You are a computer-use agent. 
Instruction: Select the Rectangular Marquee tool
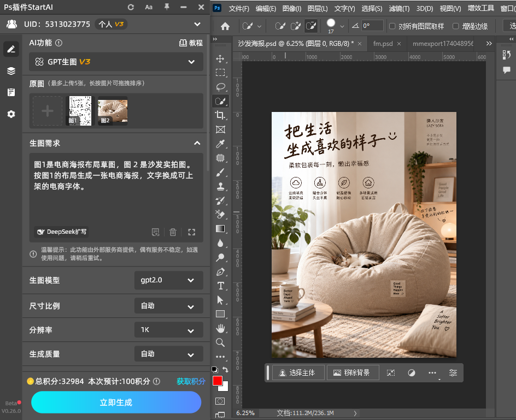click(x=220, y=73)
